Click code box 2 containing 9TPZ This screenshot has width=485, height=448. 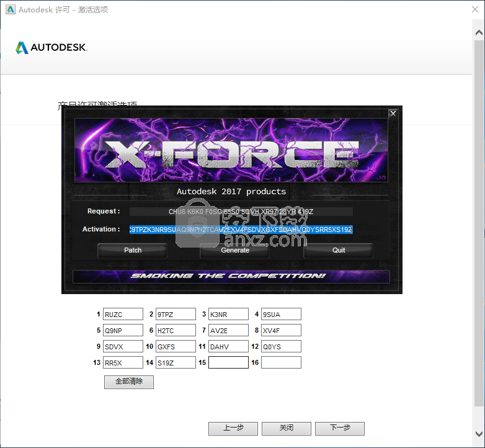point(176,314)
